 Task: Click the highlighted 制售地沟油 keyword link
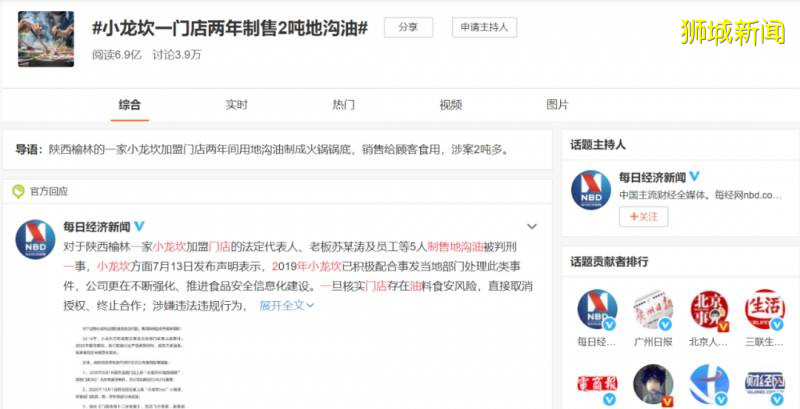click(x=455, y=247)
